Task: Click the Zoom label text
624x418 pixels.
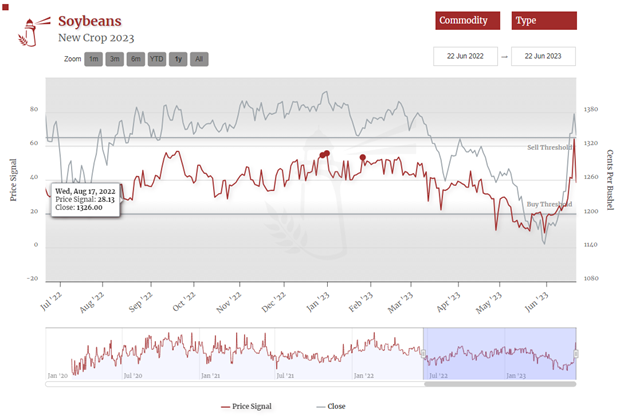Action: tap(72, 59)
